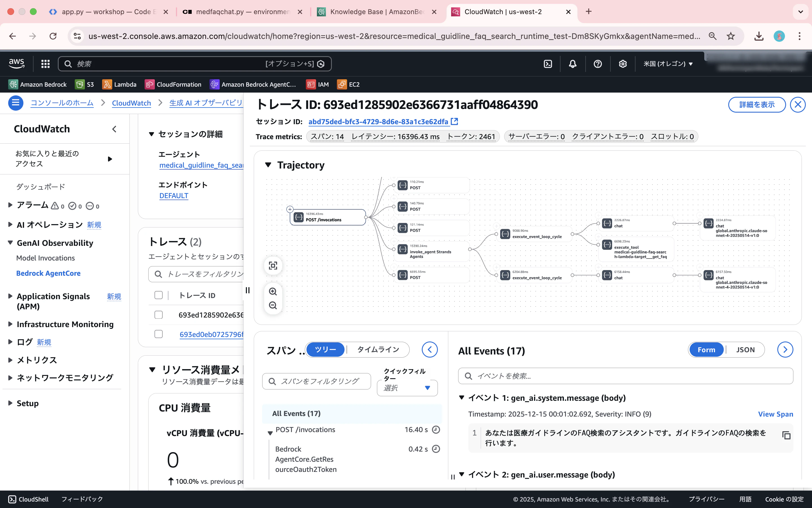The height and width of the screenshot is (508, 812).
Task: Open the Lambda shortcut
Action: tap(120, 84)
